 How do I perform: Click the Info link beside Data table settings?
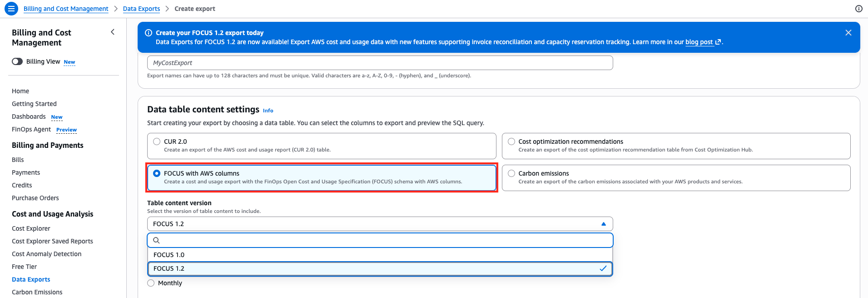(268, 111)
